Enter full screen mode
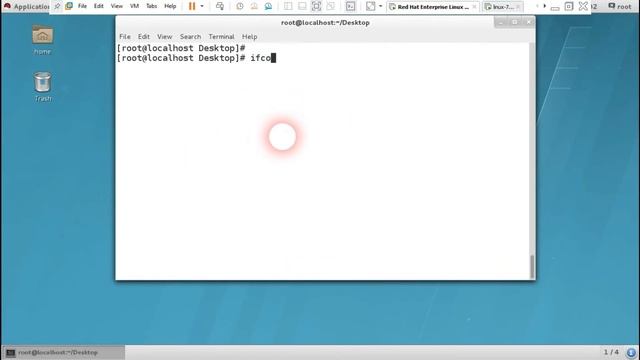640x360 pixels. (x=316, y=6)
